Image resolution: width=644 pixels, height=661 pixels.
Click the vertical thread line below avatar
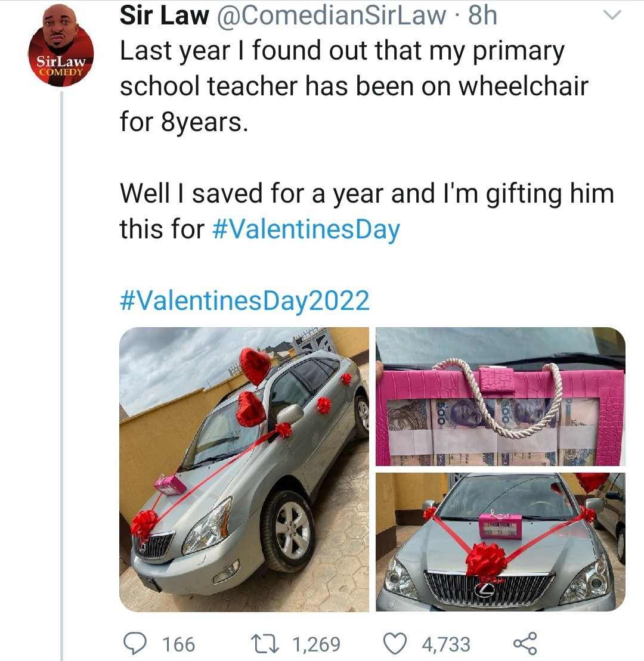[x=61, y=358]
